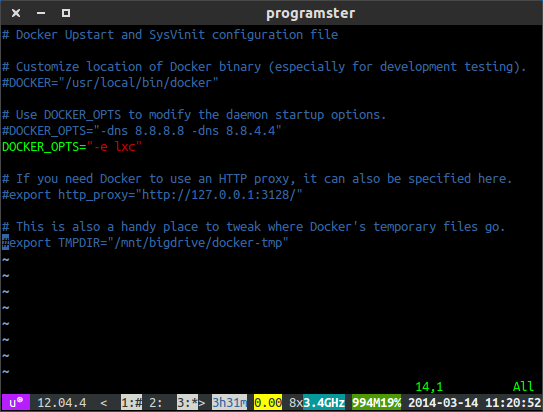Click the 3h31m uptime indicator
The image size is (543, 412).
230,403
